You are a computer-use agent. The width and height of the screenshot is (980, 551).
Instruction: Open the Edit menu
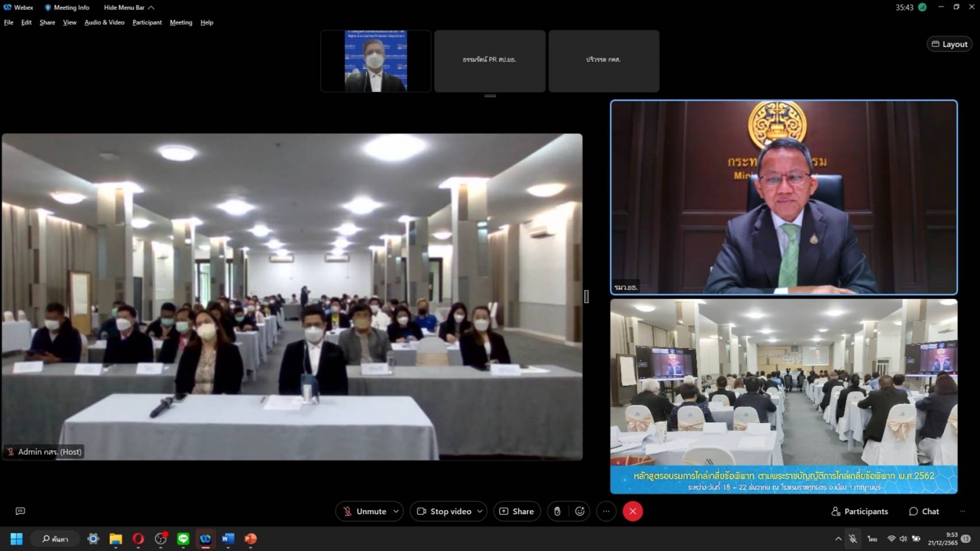tap(26, 22)
